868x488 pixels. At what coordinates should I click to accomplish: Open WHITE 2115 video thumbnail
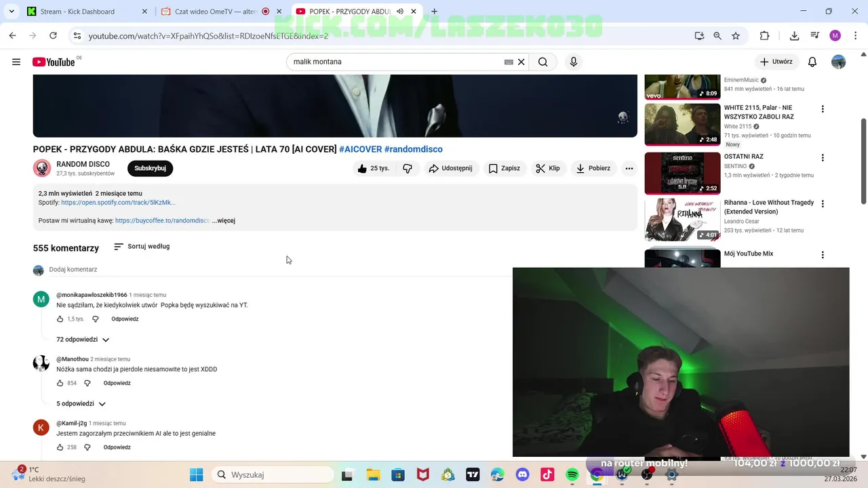pos(682,124)
